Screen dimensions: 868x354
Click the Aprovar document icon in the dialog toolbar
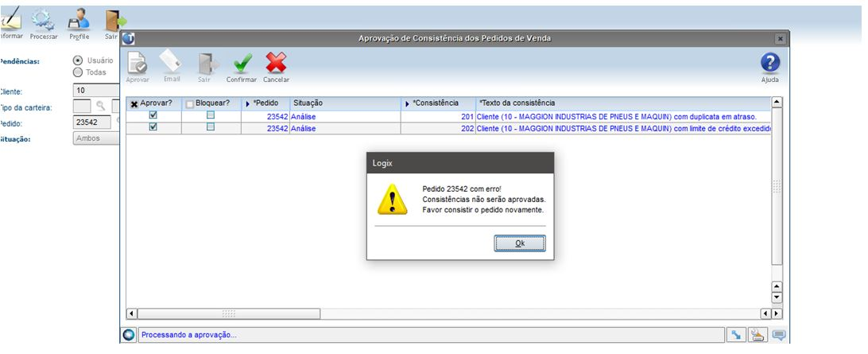[138, 63]
